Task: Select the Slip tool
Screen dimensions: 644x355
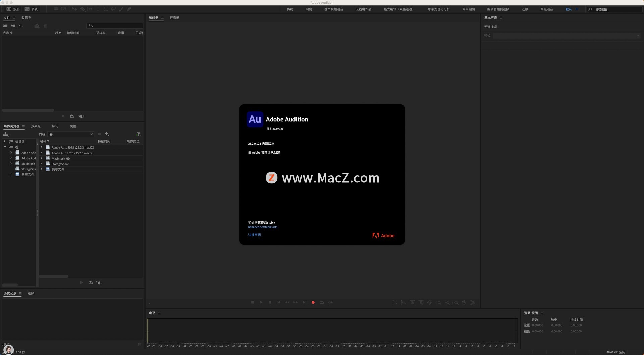Action: (x=90, y=9)
